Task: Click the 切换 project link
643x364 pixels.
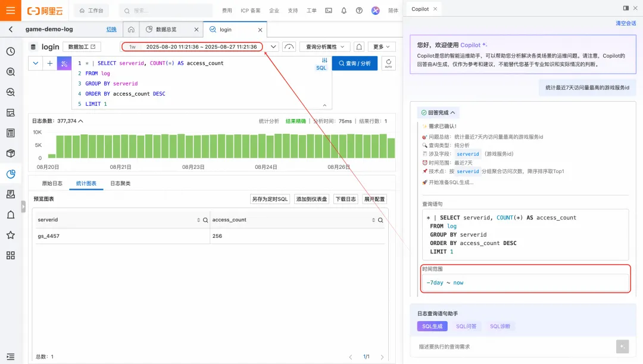Action: (x=111, y=30)
